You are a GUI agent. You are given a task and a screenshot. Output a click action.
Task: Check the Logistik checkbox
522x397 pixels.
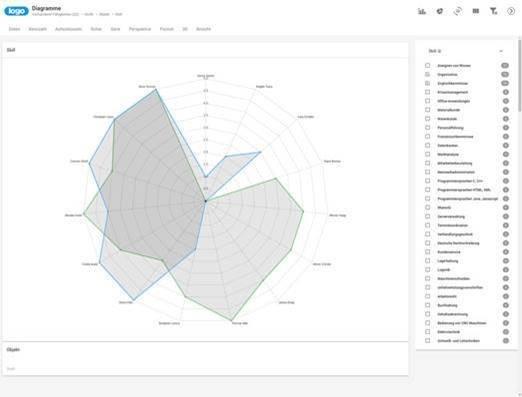click(x=428, y=270)
